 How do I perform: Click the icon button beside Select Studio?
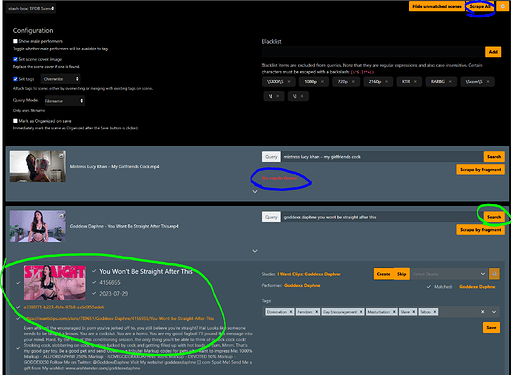click(x=494, y=274)
